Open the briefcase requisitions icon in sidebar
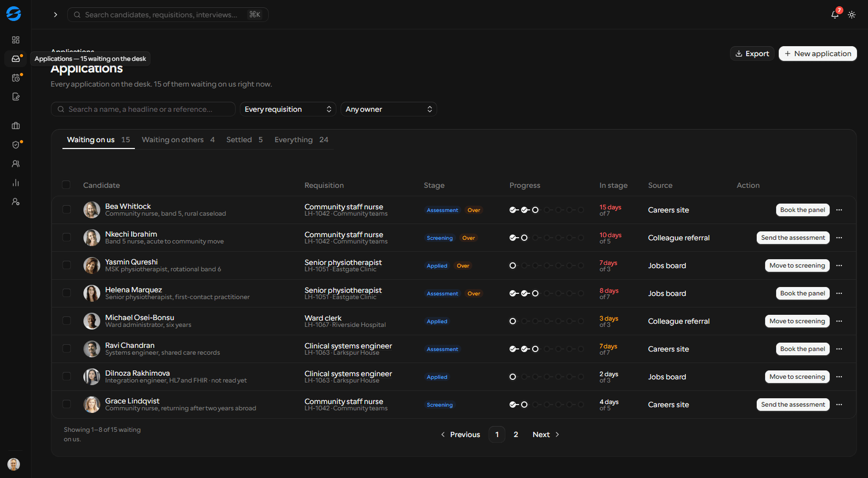 click(16, 126)
